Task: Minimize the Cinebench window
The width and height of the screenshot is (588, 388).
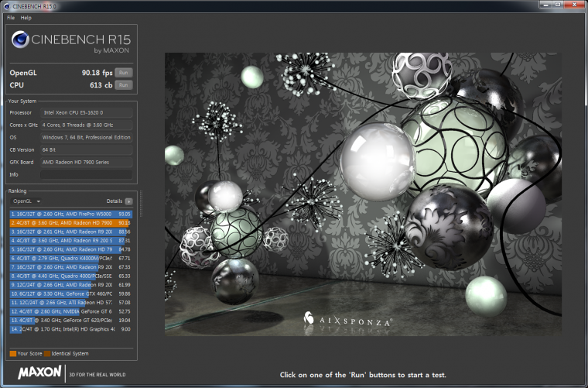Action: (x=546, y=5)
